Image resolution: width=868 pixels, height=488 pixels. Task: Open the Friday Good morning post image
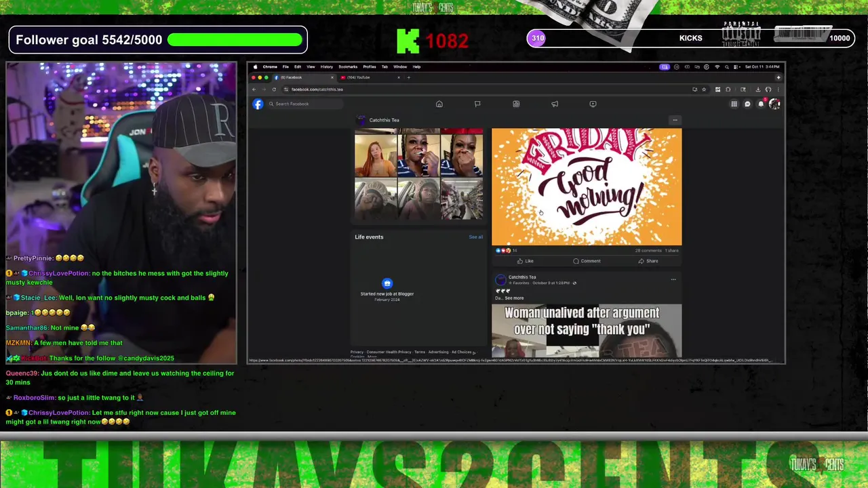click(587, 186)
